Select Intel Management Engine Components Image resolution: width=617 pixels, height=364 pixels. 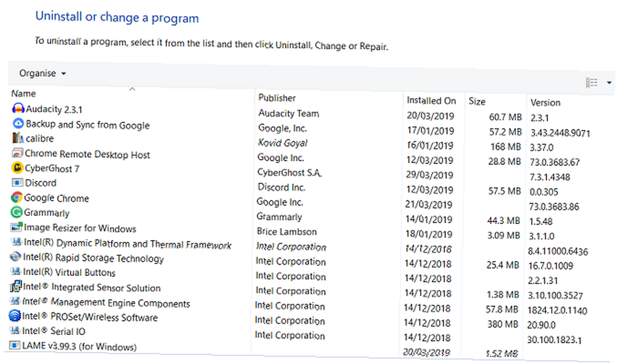[x=106, y=303]
